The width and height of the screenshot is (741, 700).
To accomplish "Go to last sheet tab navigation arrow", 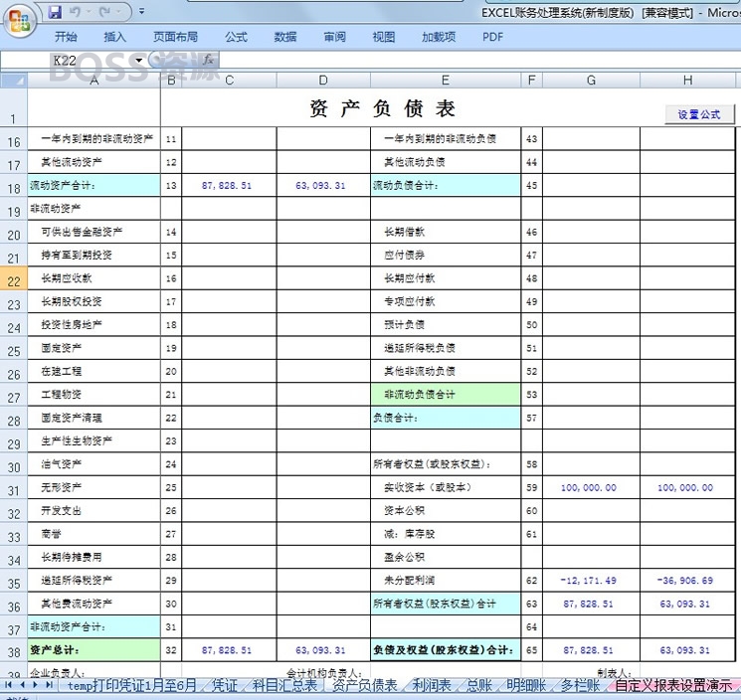I will coord(49,685).
